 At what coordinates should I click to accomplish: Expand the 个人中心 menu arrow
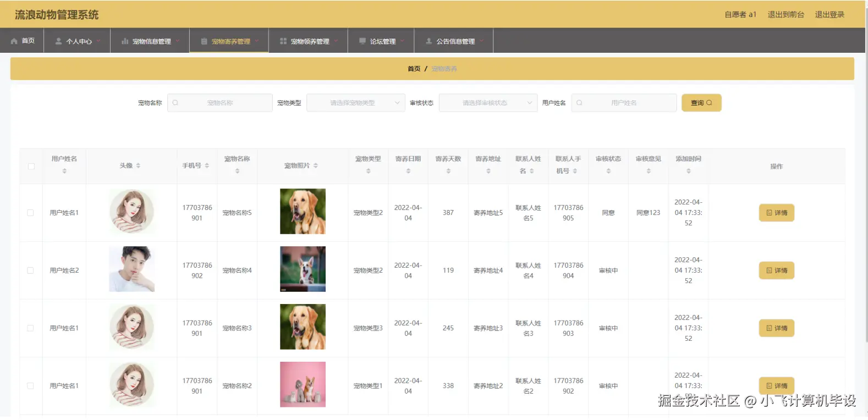click(98, 41)
